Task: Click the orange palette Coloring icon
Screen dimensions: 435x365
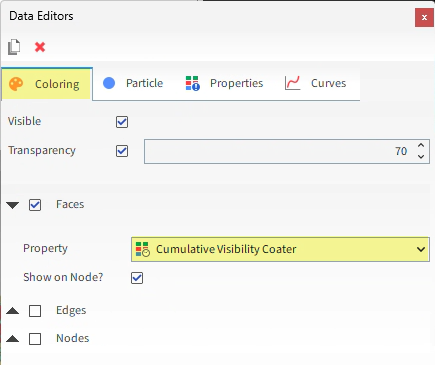Action: coord(16,84)
